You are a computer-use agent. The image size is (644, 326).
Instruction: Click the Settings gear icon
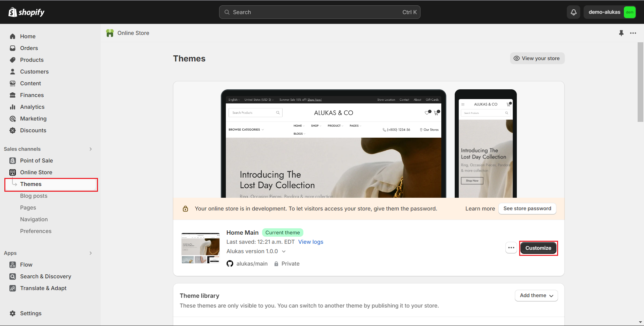coord(13,313)
